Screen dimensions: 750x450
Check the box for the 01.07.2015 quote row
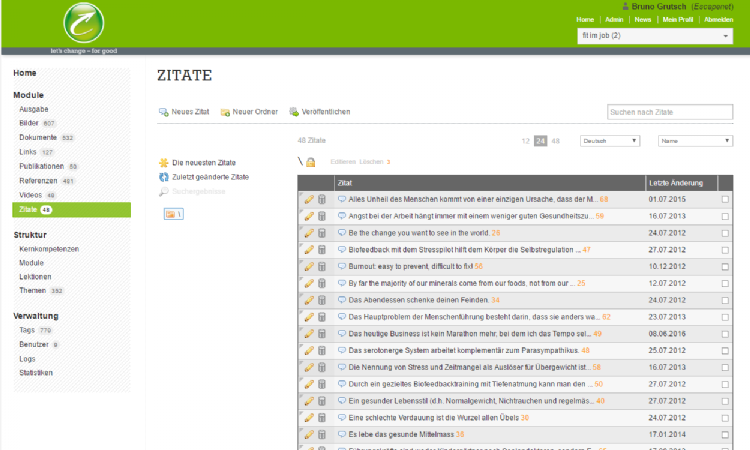coord(725,200)
